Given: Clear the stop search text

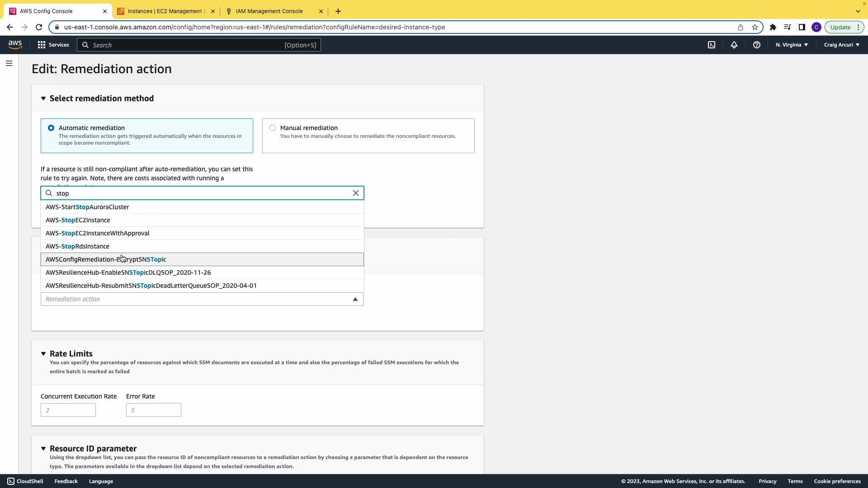Looking at the screenshot, I should click(356, 193).
